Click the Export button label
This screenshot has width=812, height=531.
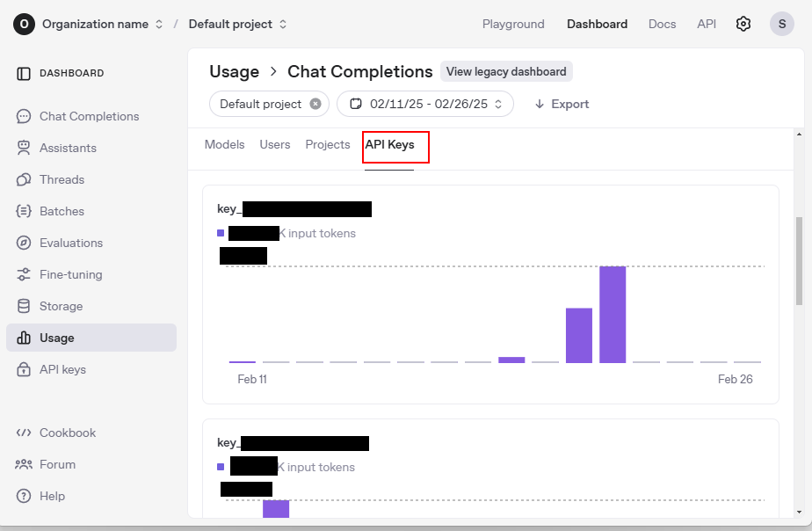pos(569,104)
